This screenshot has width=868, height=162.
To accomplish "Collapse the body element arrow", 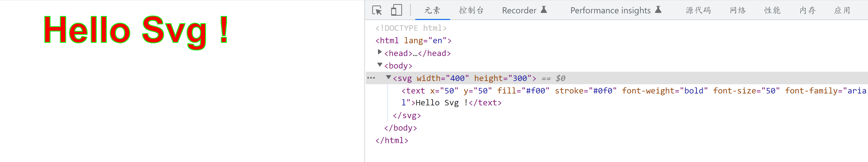I will (380, 64).
